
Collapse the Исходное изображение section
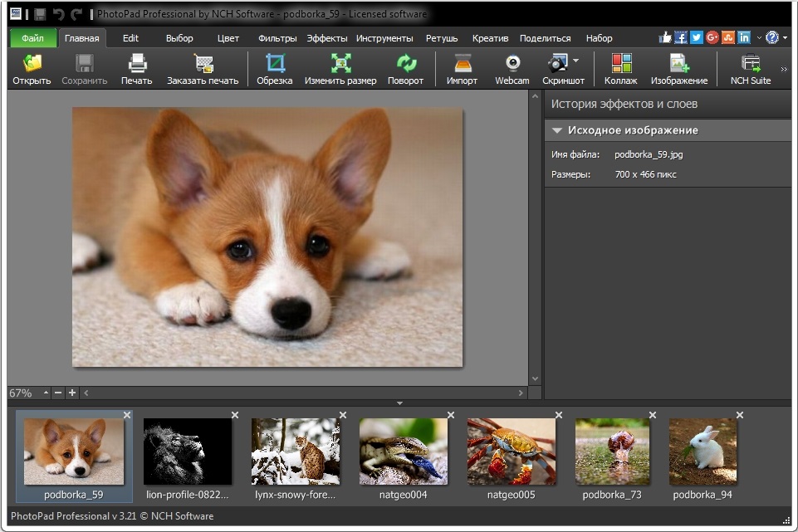[557, 130]
